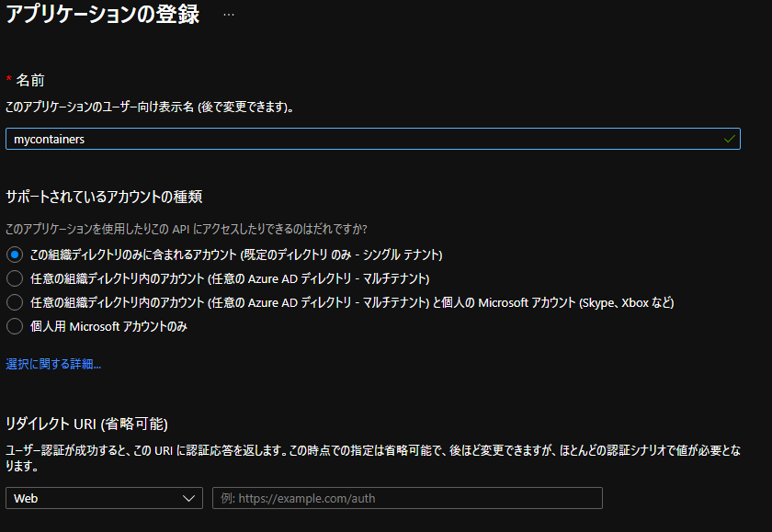Click the サポートされているアカウントの種類 heading
The height and width of the screenshot is (532, 772).
point(104,197)
